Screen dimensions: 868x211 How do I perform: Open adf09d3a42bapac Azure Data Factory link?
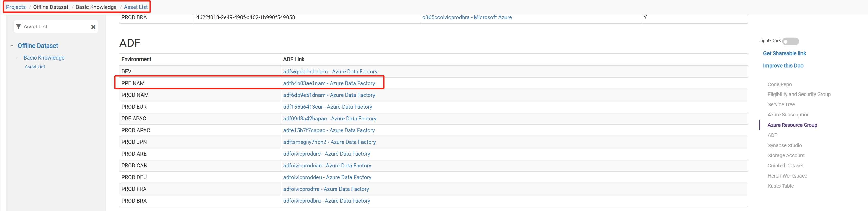[x=330, y=119]
